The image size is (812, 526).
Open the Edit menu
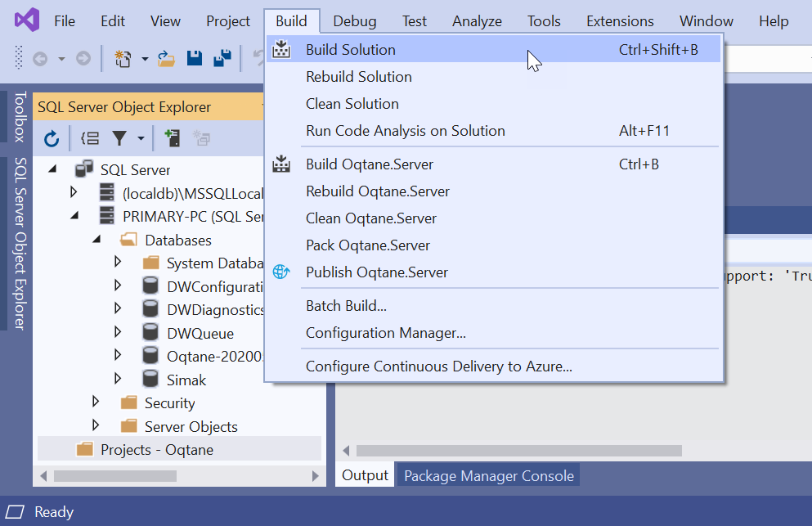tap(112, 21)
